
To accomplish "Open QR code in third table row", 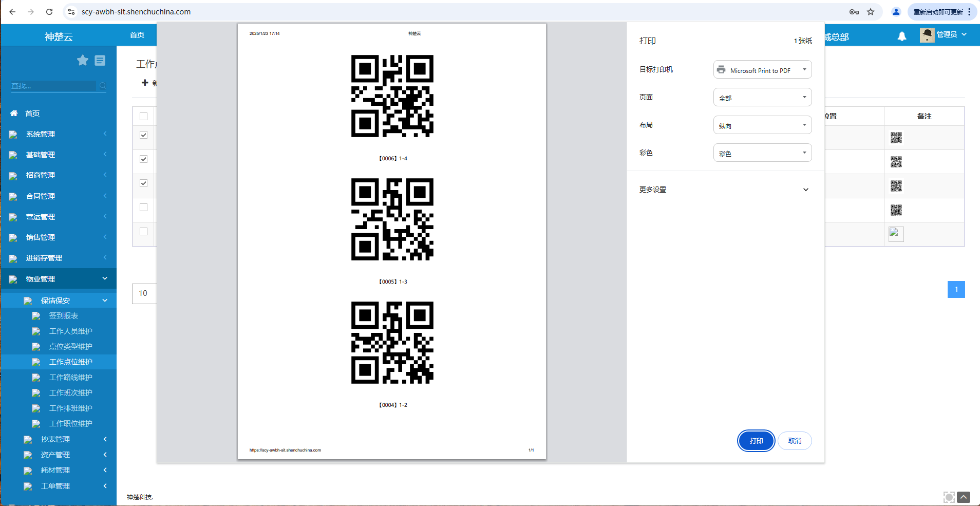I will 896,186.
